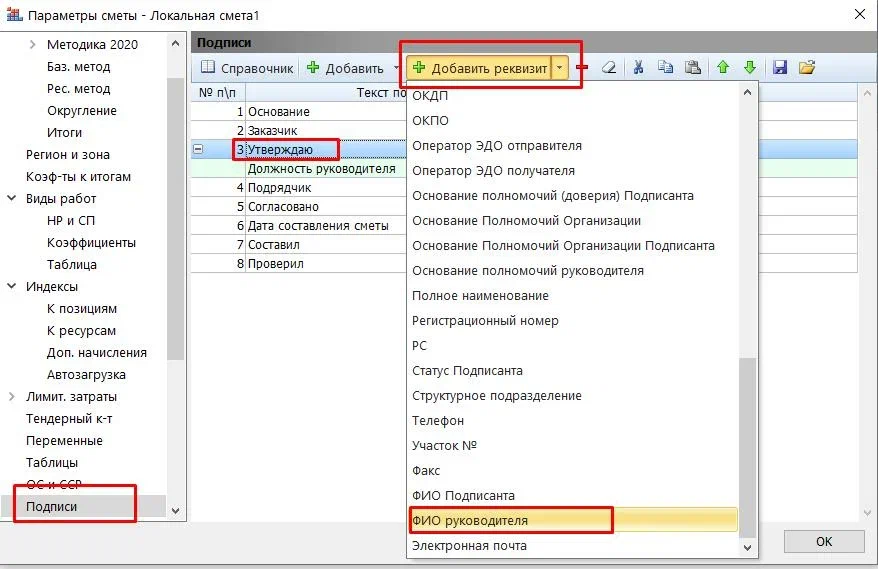Select Регион и зона tree item
The image size is (878, 569).
pos(68,155)
